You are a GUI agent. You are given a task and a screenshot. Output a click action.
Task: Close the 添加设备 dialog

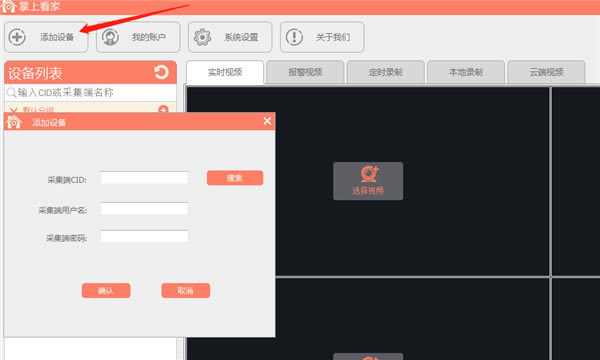267,121
